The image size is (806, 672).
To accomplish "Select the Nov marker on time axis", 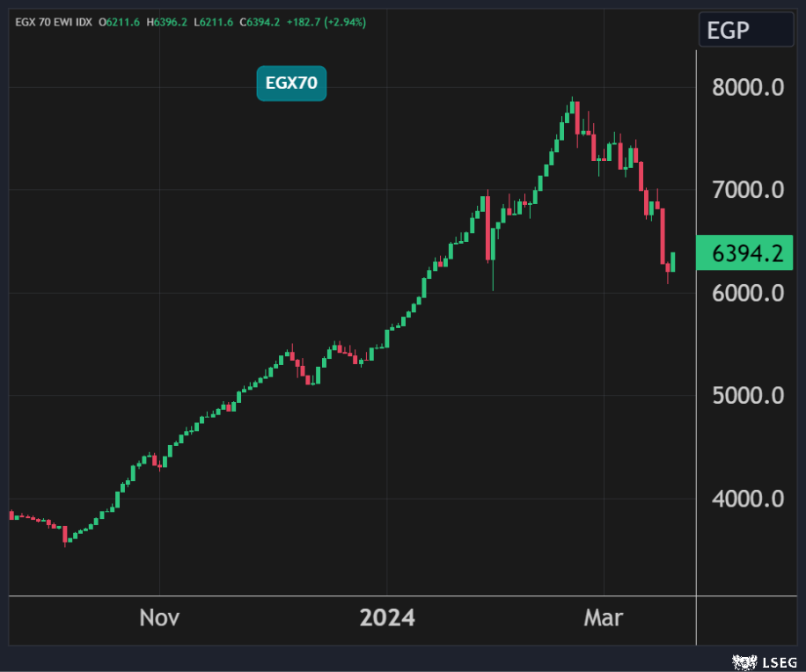I will click(x=159, y=617).
